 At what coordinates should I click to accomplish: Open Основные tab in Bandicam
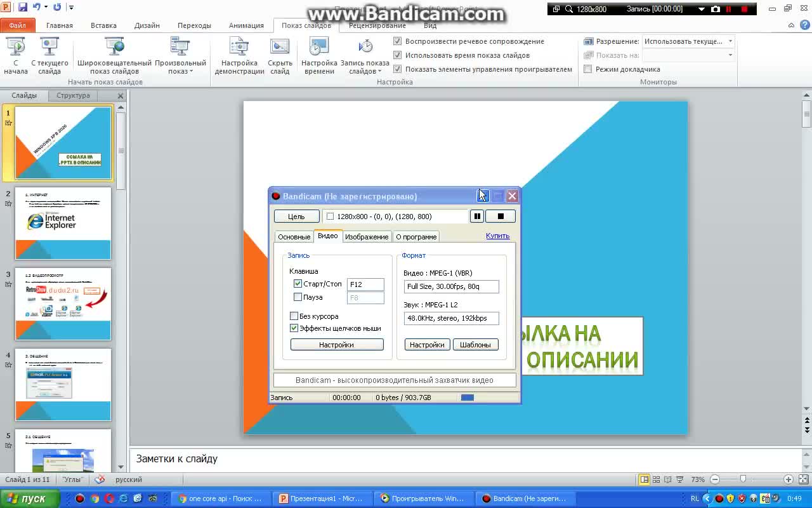coord(294,237)
